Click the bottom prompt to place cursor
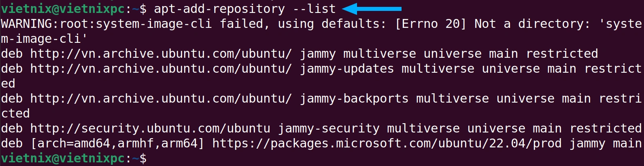The image size is (644, 166). [x=74, y=158]
